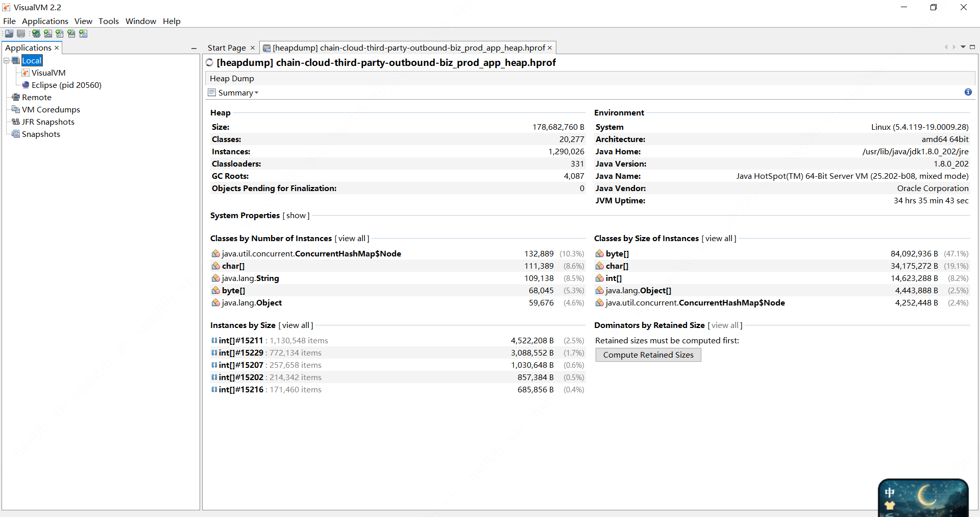
Task: Click the class icon beside java.lang.String
Action: pos(216,278)
